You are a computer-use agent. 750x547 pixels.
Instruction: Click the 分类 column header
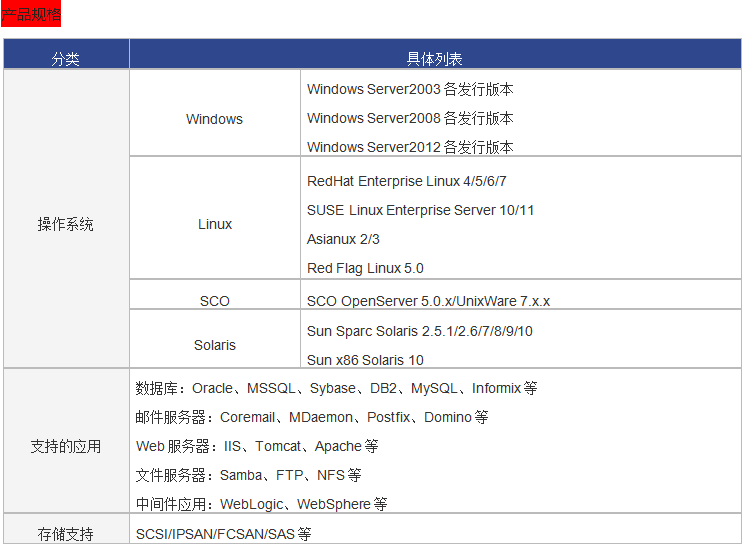66,54
